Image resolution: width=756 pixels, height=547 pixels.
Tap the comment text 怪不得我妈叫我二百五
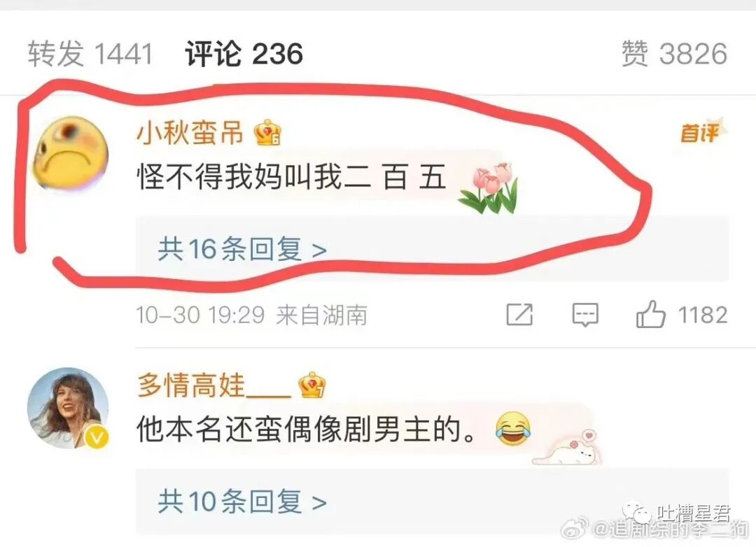(291, 177)
